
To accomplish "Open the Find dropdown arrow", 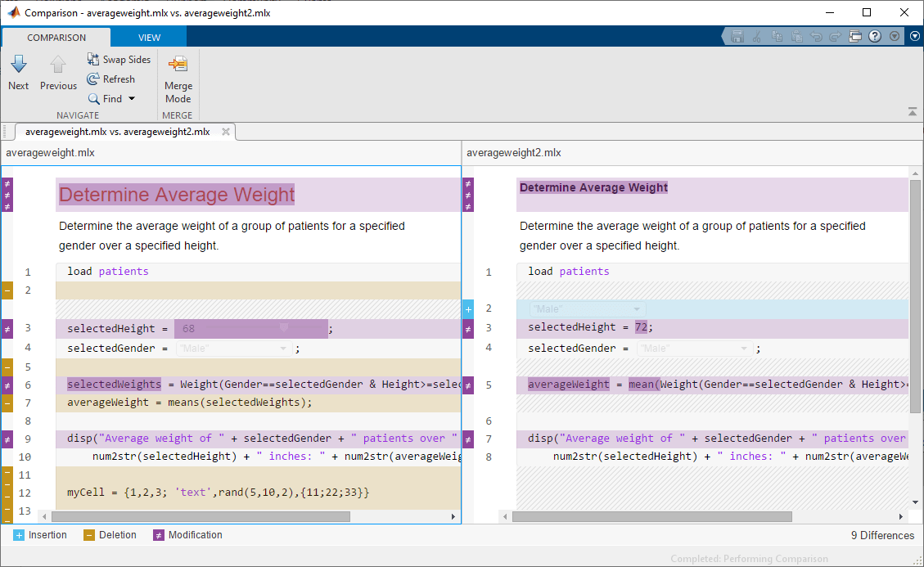I will pos(132,99).
